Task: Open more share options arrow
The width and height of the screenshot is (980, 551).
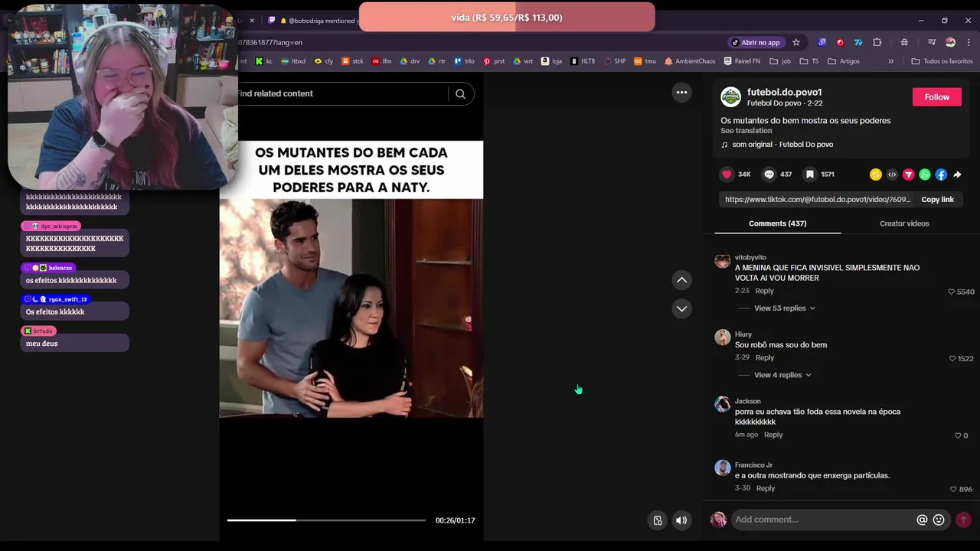Action: pos(957,174)
